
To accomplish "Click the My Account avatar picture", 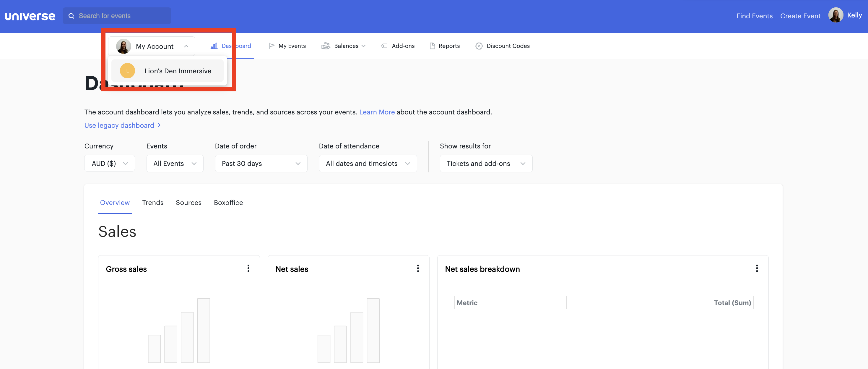I will tap(123, 46).
